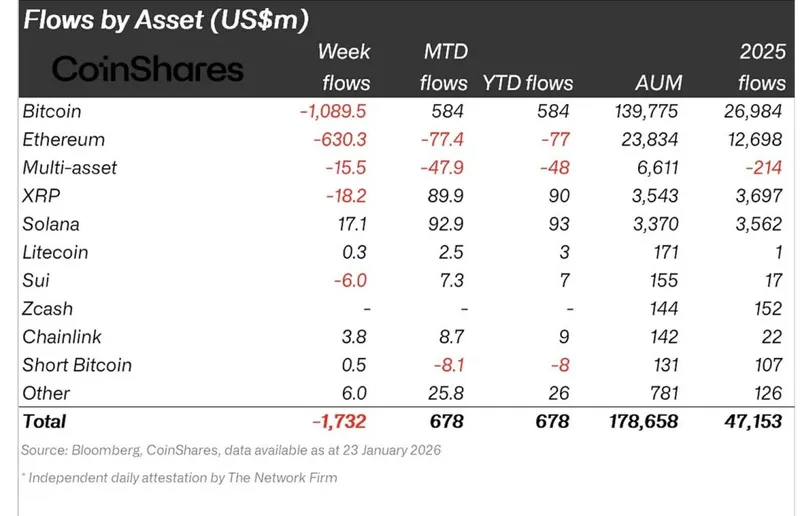Click the Total week flows value -1,732
This screenshot has width=800, height=516.
point(341,422)
